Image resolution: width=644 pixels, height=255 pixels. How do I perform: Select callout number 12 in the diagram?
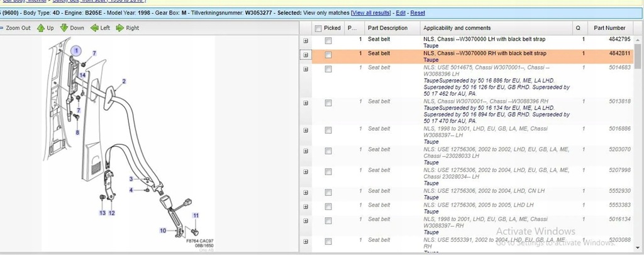(x=112, y=213)
